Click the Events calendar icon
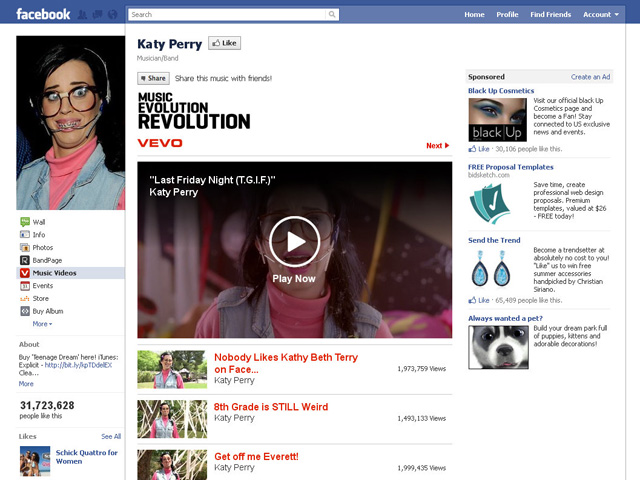This screenshot has height=480, width=640. [25, 286]
